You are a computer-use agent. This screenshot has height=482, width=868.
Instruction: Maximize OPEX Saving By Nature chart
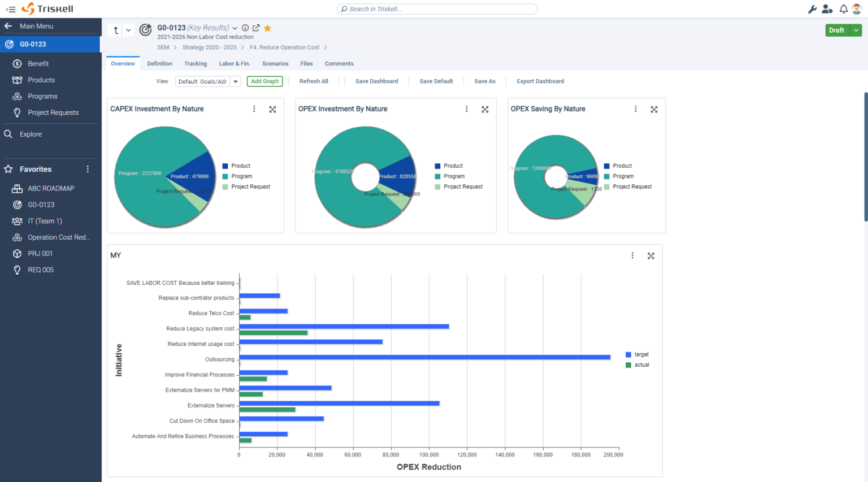coord(654,110)
